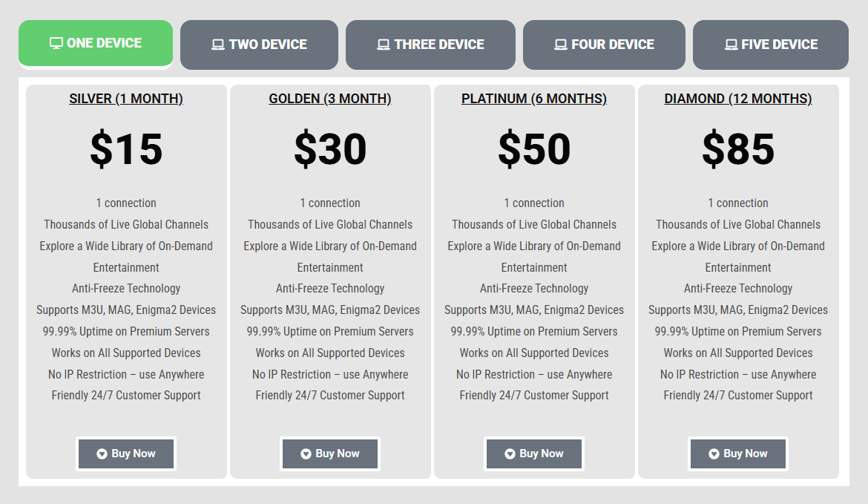The image size is (868, 504).
Task: Click the $15 price text
Action: point(126,149)
